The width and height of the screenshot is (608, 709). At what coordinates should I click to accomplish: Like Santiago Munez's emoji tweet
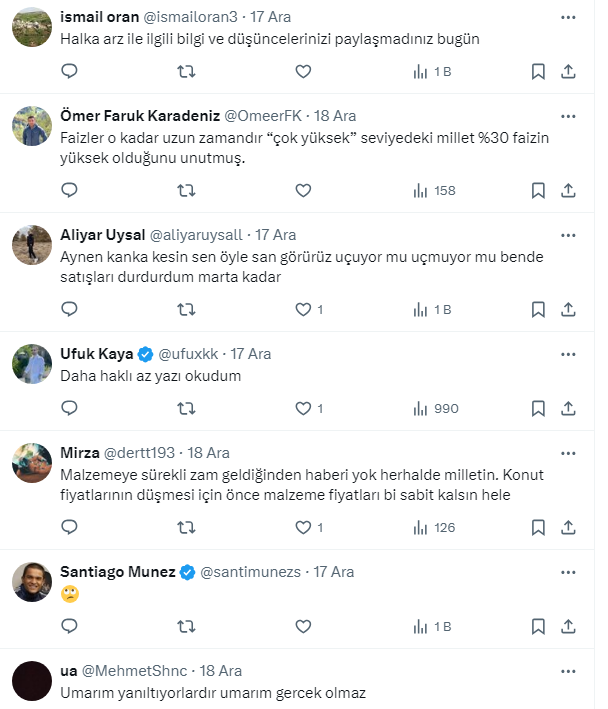[303, 626]
